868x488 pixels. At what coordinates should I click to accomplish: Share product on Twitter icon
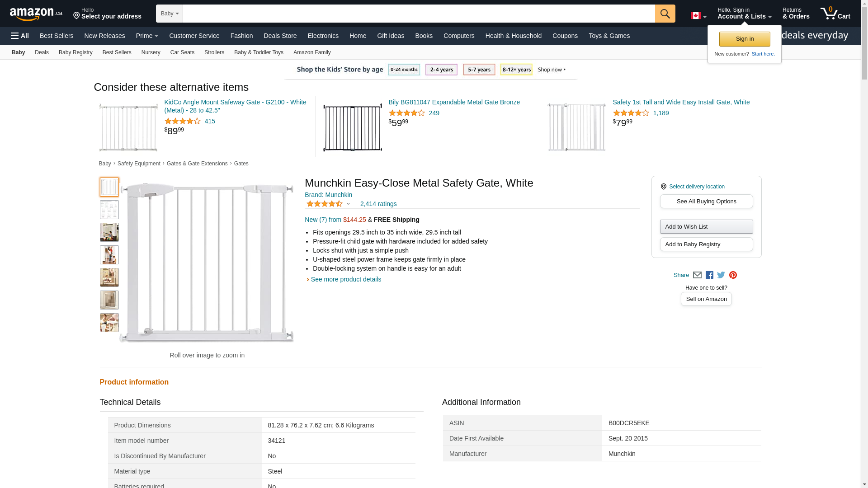(721, 275)
